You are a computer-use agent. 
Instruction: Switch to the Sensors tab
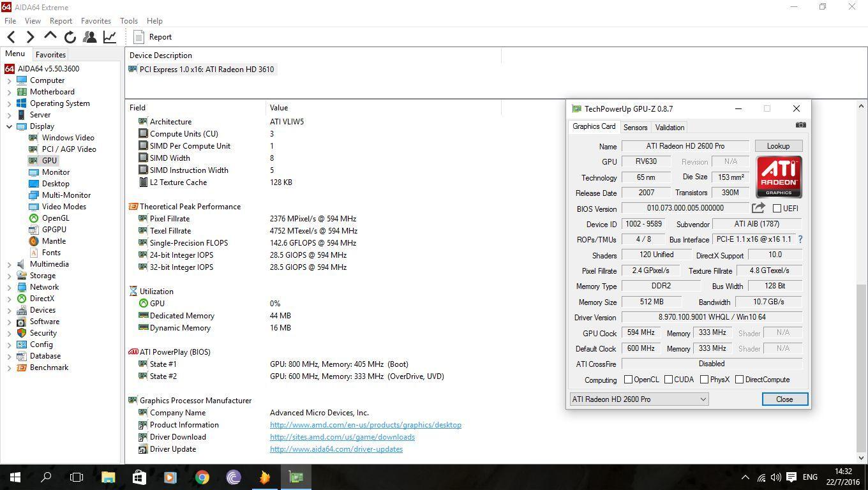pos(635,128)
